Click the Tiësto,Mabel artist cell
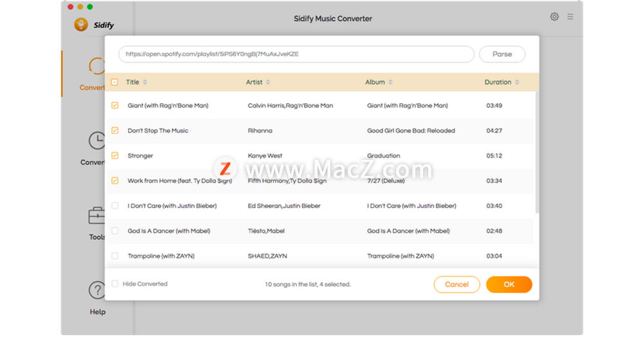Image resolution: width=644 pixels, height=337 pixels. (x=266, y=231)
